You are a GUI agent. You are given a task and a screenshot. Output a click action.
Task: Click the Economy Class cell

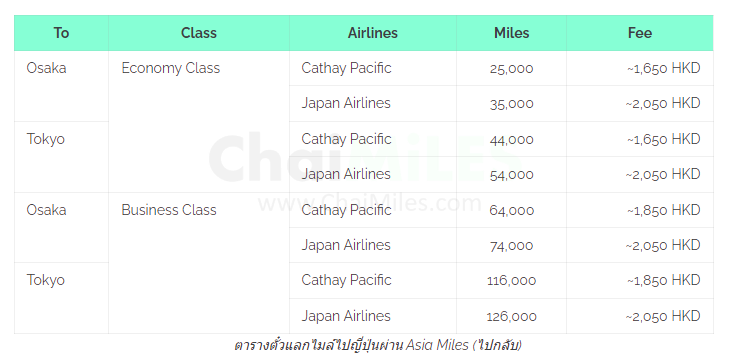199,121
